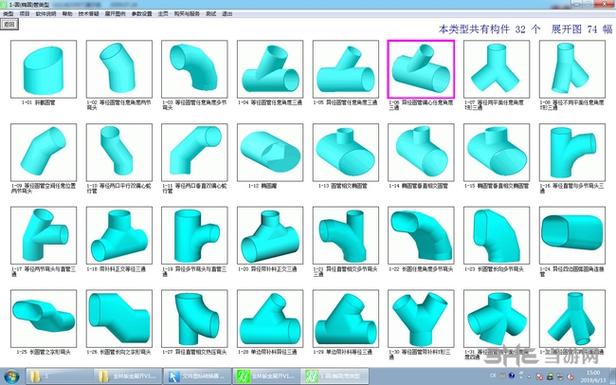Select component 1-05 unequal-diameter angled tee

point(345,69)
